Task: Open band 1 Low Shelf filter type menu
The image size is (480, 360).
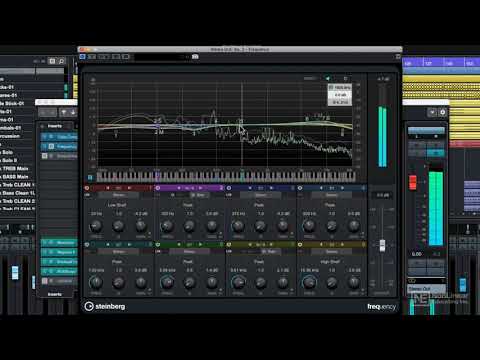Action: [x=117, y=205]
